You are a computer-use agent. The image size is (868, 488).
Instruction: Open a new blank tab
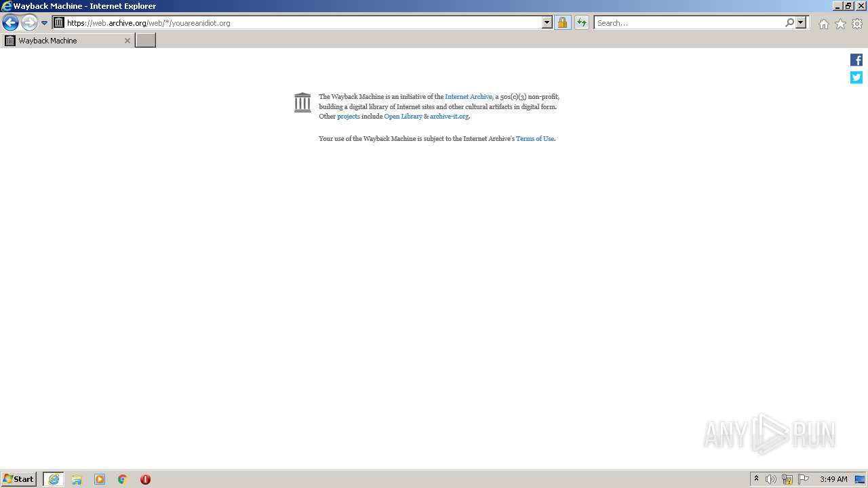pyautogui.click(x=146, y=41)
